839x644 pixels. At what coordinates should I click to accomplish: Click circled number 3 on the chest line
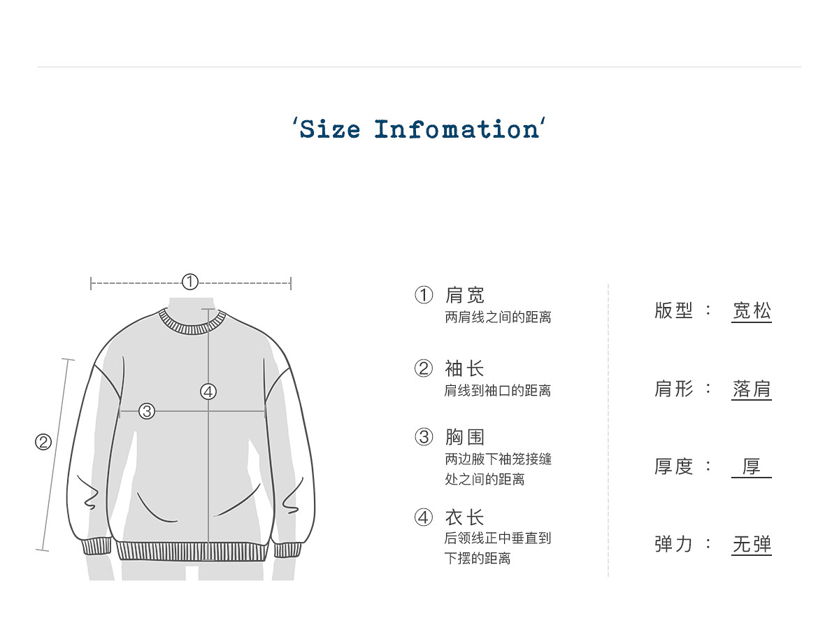[x=146, y=411]
